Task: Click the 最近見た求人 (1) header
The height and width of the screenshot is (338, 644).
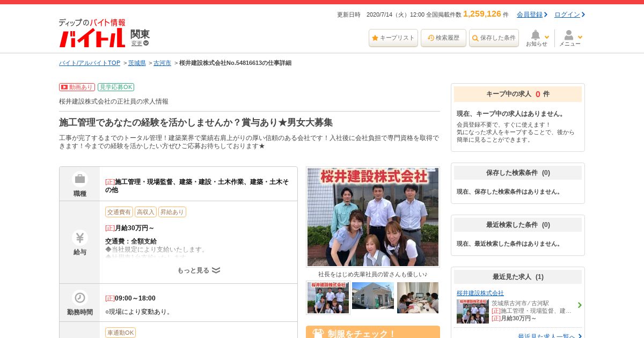Action: [518, 277]
